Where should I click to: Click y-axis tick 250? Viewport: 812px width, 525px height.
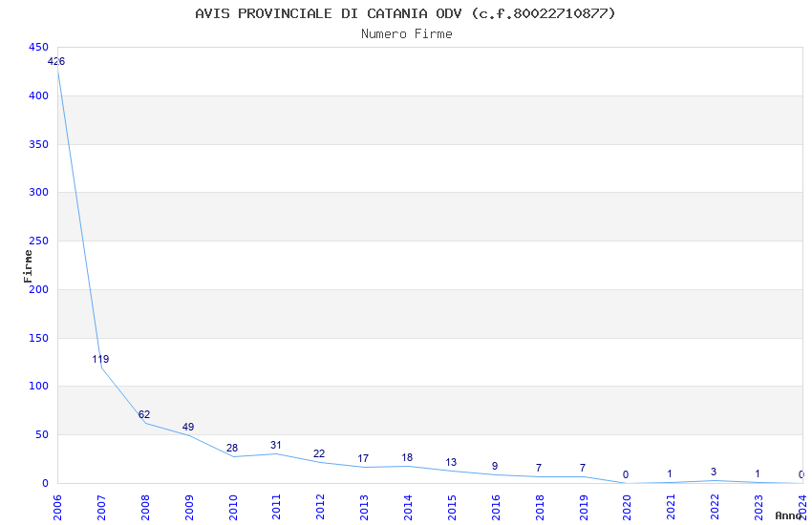pyautogui.click(x=38, y=241)
